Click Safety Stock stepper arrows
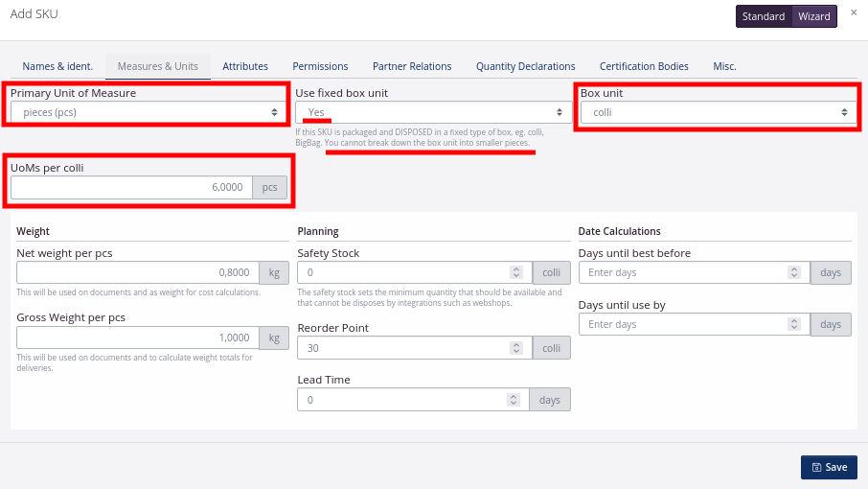 pos(515,272)
